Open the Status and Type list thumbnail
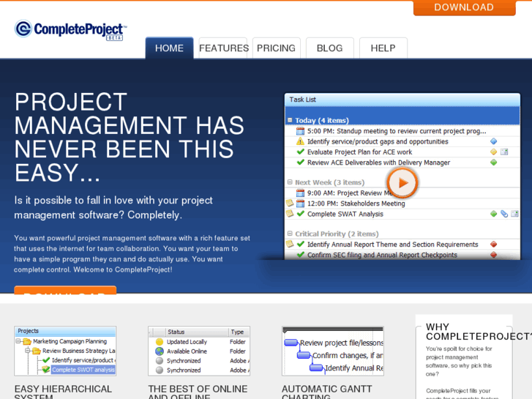This screenshot has height=399, width=532. pyautogui.click(x=199, y=351)
